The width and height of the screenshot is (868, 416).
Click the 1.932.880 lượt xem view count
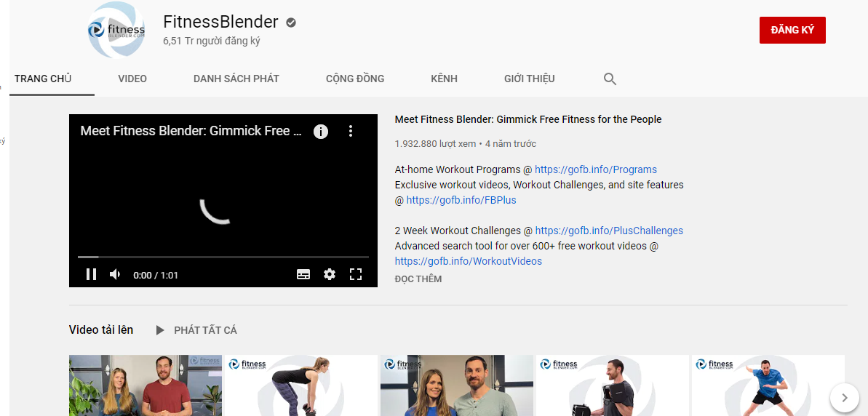tap(435, 144)
